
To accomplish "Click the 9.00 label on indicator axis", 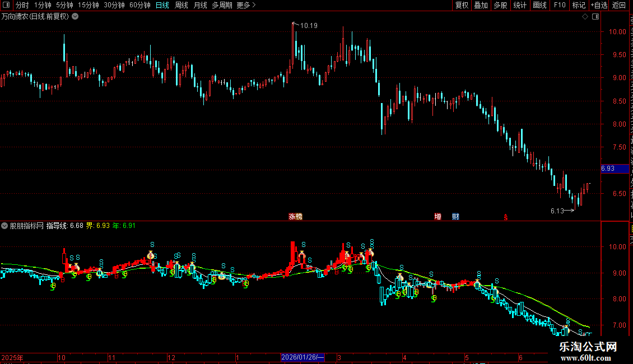I will pos(619,273).
